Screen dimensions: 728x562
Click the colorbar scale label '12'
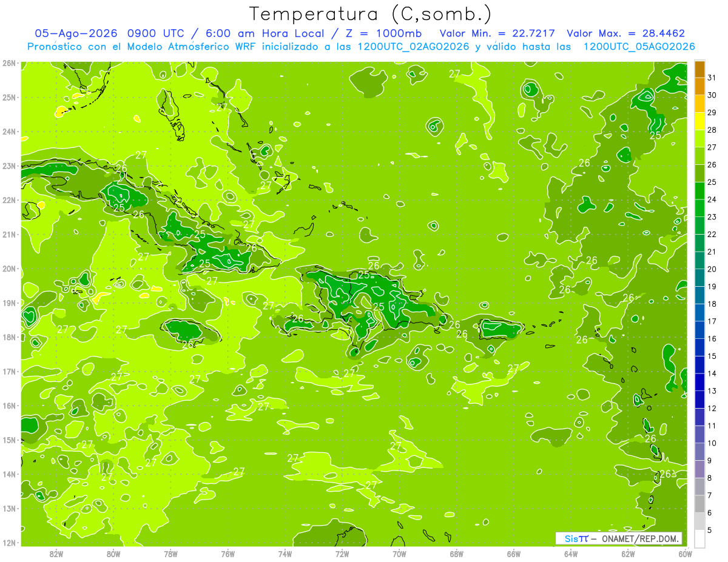pyautogui.click(x=712, y=408)
